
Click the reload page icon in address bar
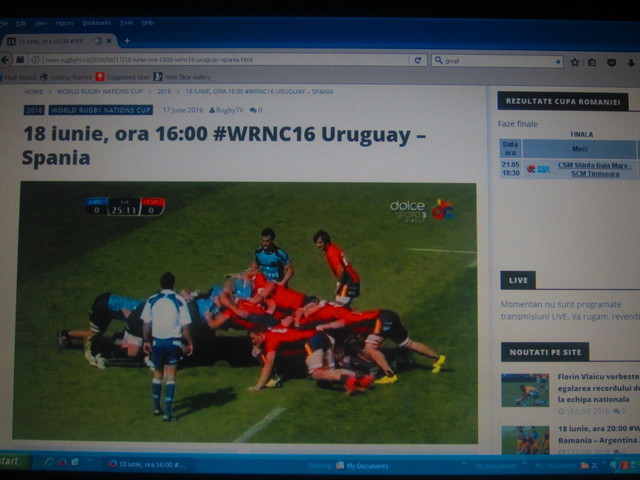[418, 60]
